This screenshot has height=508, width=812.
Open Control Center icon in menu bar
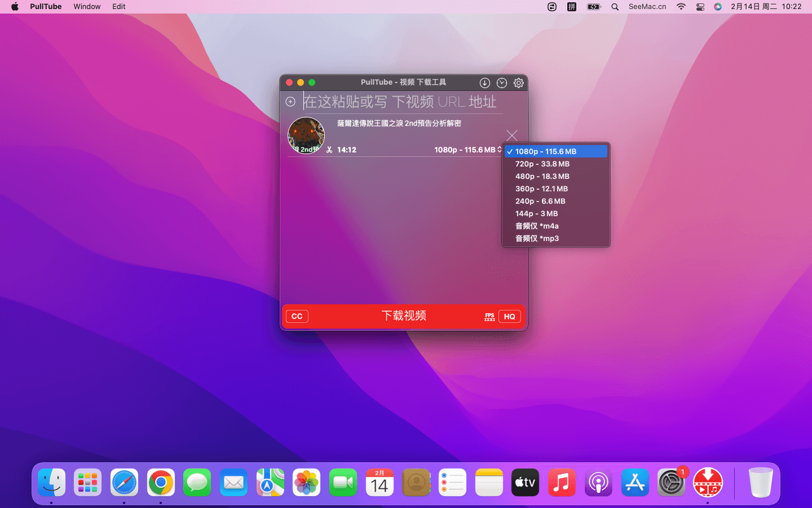(x=700, y=7)
